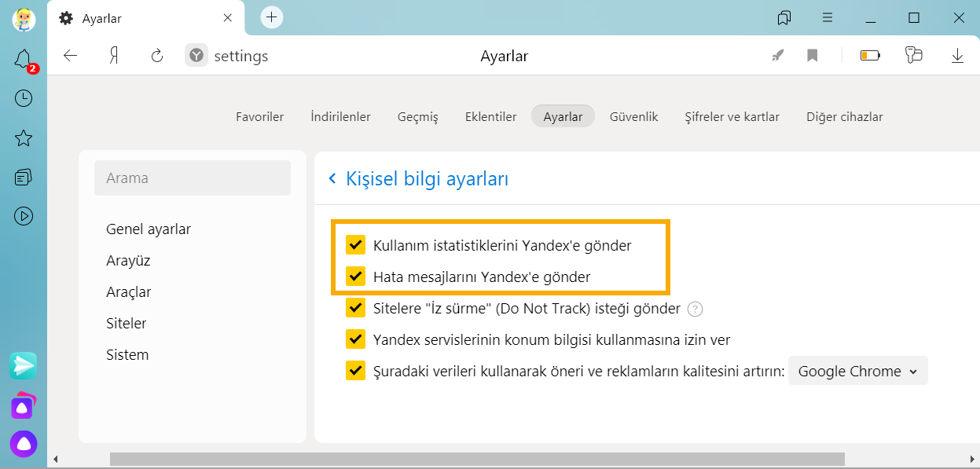
Task: Click the scrollbar right arrow
Action: click(x=972, y=459)
